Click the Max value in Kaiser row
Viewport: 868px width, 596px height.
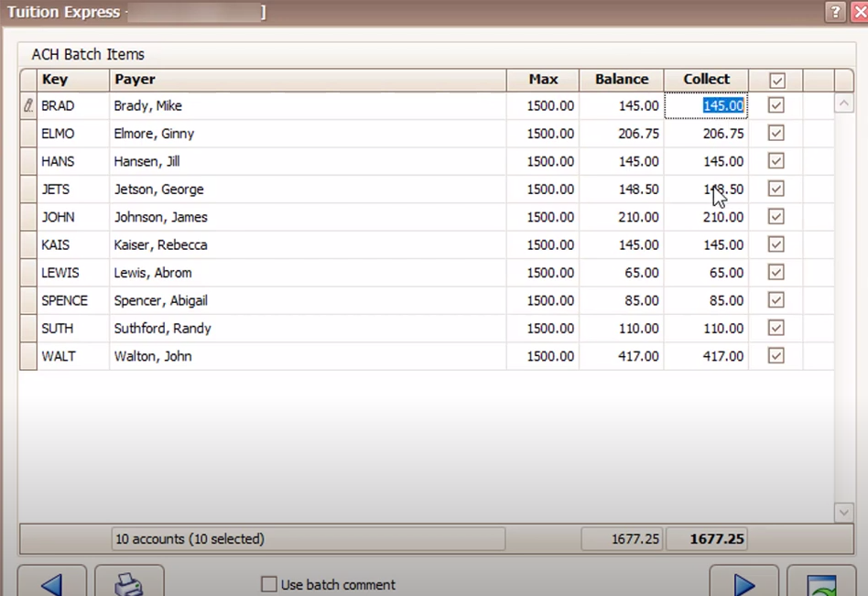tap(550, 244)
